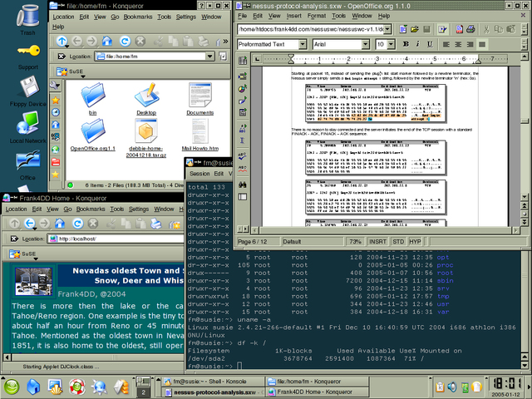Screen dimensions: 532x399
Task: Toggle Italic formatting in OpenOffice
Action: (x=417, y=44)
